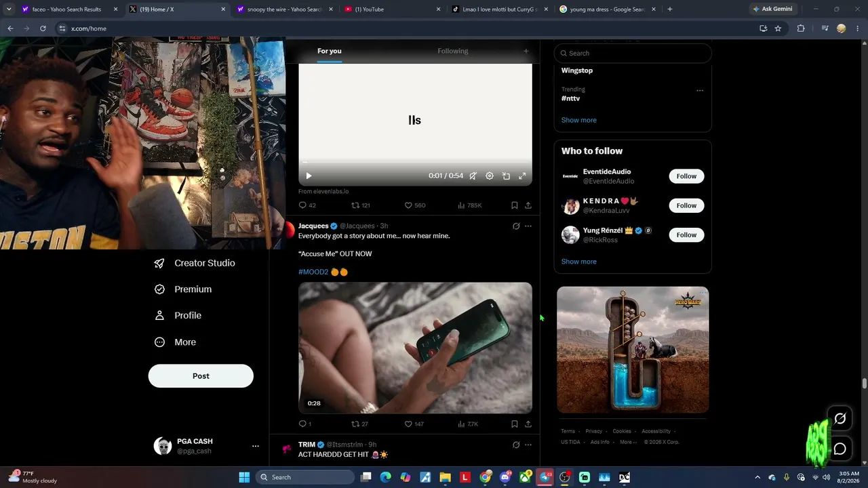The image size is (868, 488).
Task: Go to Profile in sidebar
Action: pyautogui.click(x=178, y=315)
